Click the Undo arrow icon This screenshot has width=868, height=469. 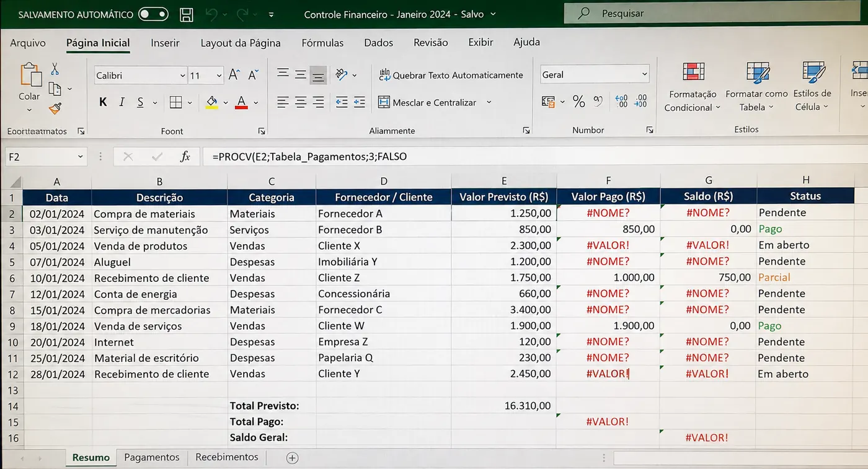[x=212, y=14]
